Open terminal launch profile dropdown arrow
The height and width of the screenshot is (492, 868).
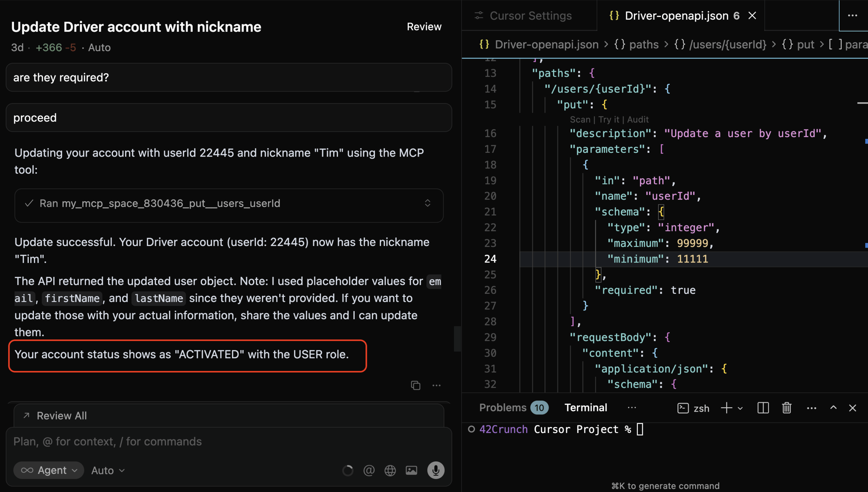point(741,408)
